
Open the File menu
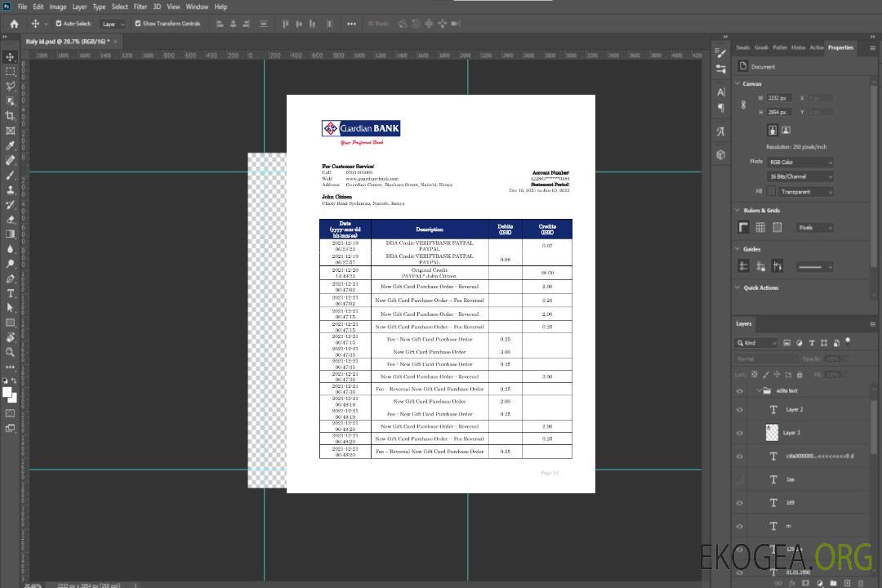coord(23,7)
